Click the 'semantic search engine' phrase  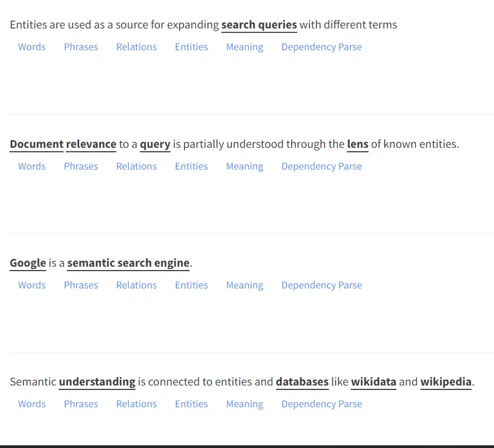pos(128,263)
